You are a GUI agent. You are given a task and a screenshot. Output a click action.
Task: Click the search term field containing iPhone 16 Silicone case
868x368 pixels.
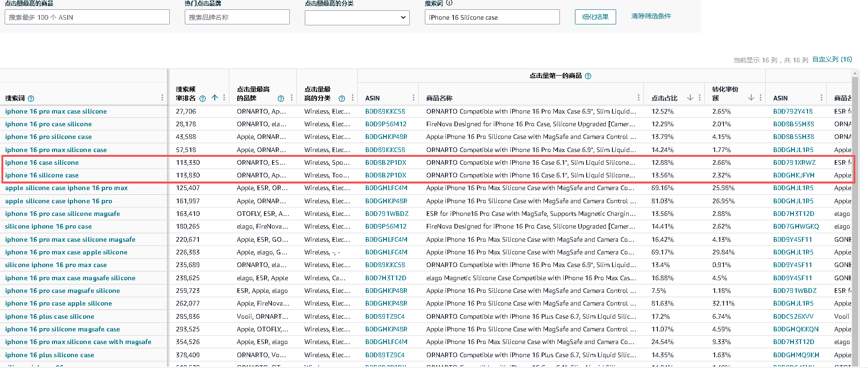click(492, 17)
